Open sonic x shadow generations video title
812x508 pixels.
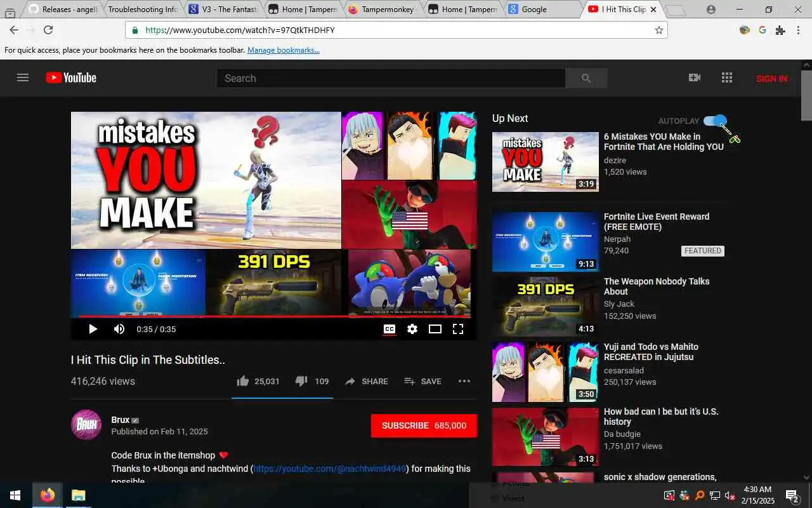click(x=660, y=477)
